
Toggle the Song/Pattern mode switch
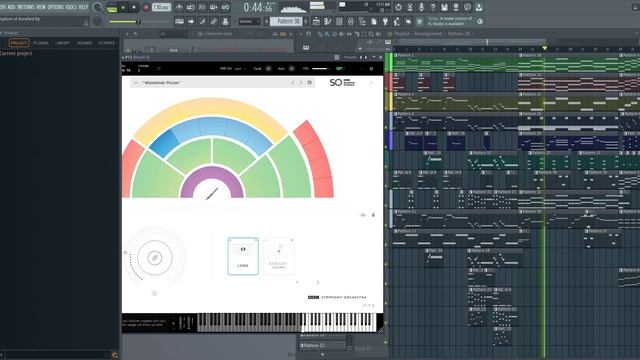point(112,8)
